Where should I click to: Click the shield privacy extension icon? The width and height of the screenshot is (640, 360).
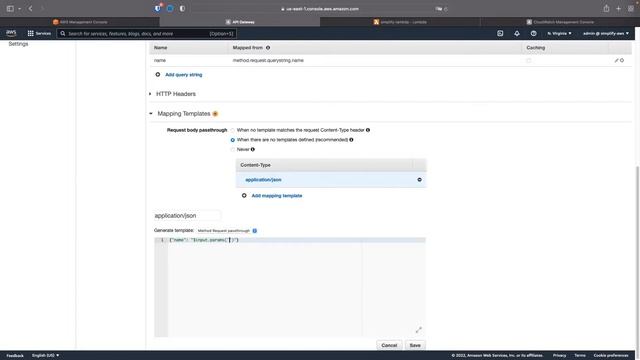pyautogui.click(x=158, y=8)
